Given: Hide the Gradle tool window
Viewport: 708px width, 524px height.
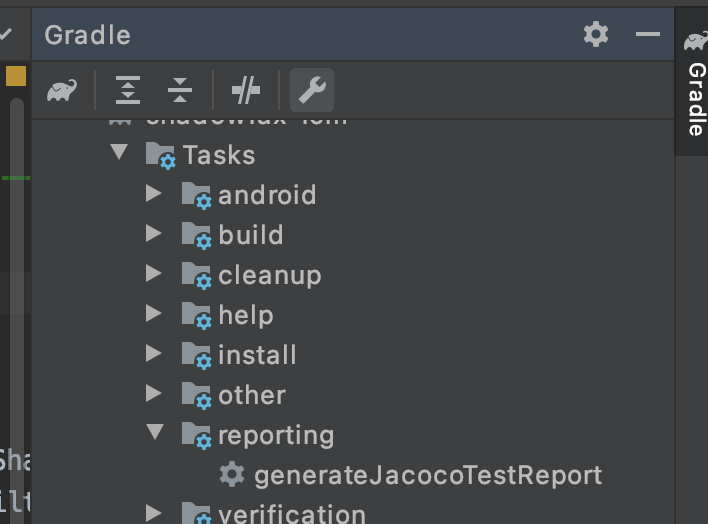Looking at the screenshot, I should pos(648,34).
